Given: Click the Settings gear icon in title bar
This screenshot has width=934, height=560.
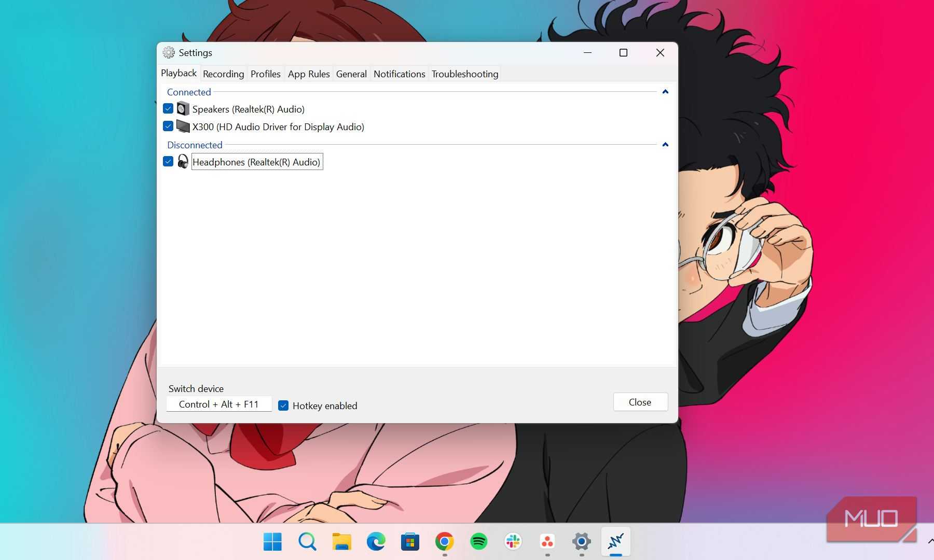Looking at the screenshot, I should pos(169,52).
